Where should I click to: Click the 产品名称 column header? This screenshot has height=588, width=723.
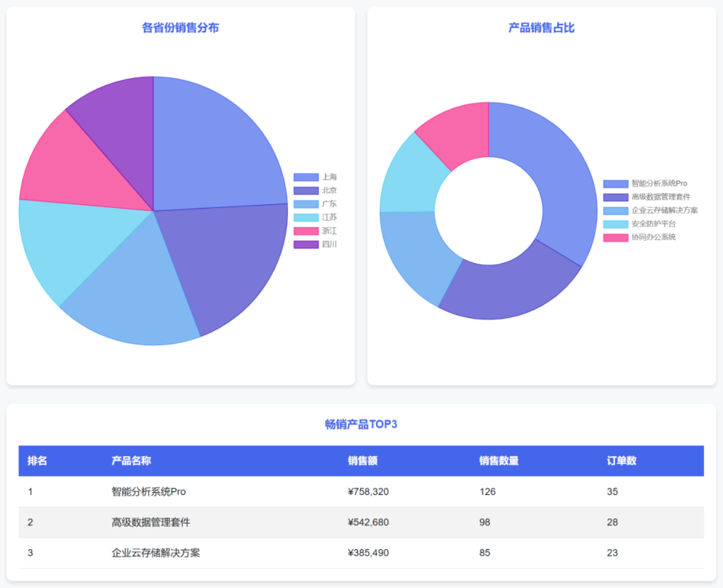[x=131, y=461]
